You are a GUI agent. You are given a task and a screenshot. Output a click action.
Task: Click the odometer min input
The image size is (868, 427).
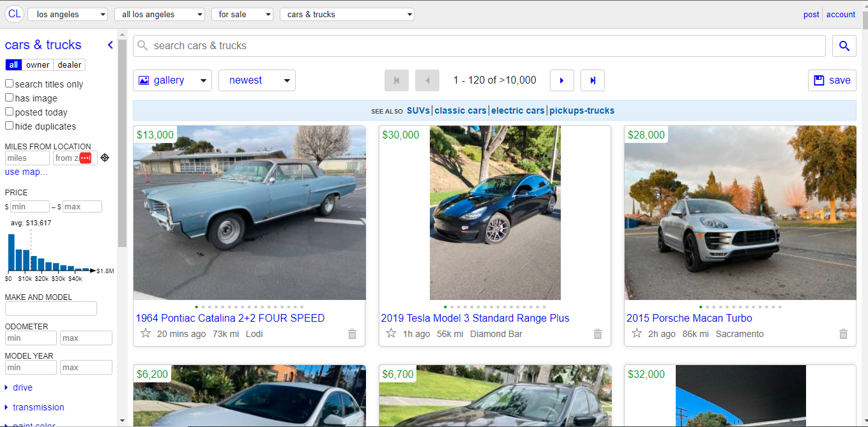pos(31,338)
